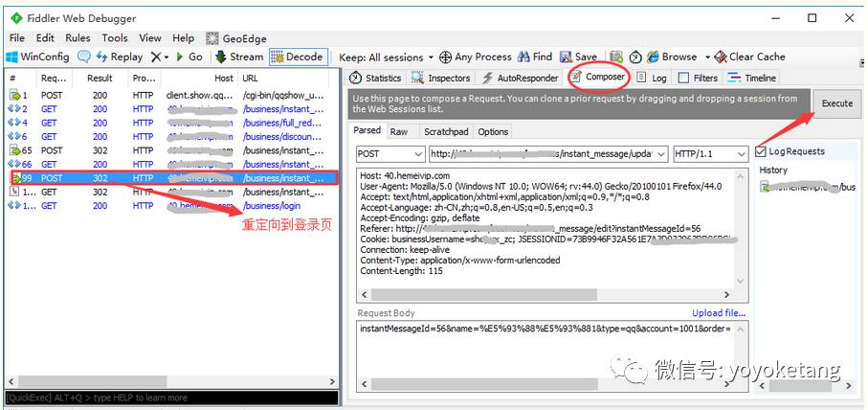This screenshot has height=410, width=868.
Task: Select the Composer tab
Action: click(599, 77)
